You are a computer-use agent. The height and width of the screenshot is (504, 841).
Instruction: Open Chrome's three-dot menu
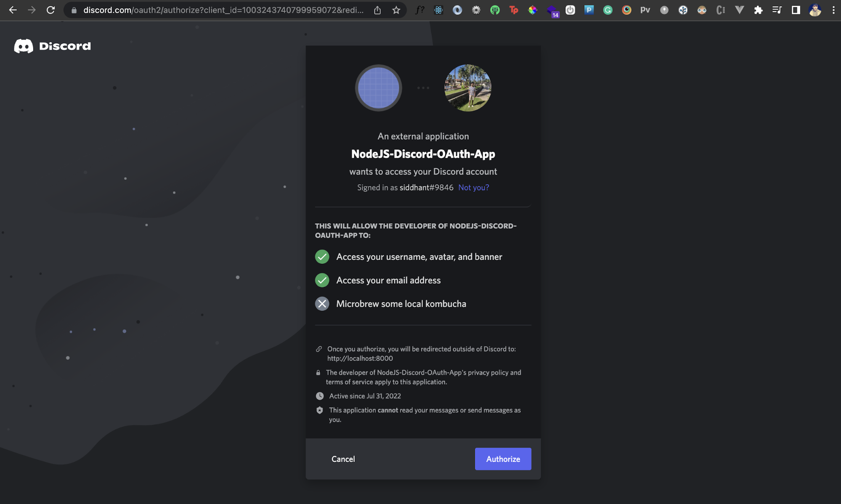click(x=833, y=10)
